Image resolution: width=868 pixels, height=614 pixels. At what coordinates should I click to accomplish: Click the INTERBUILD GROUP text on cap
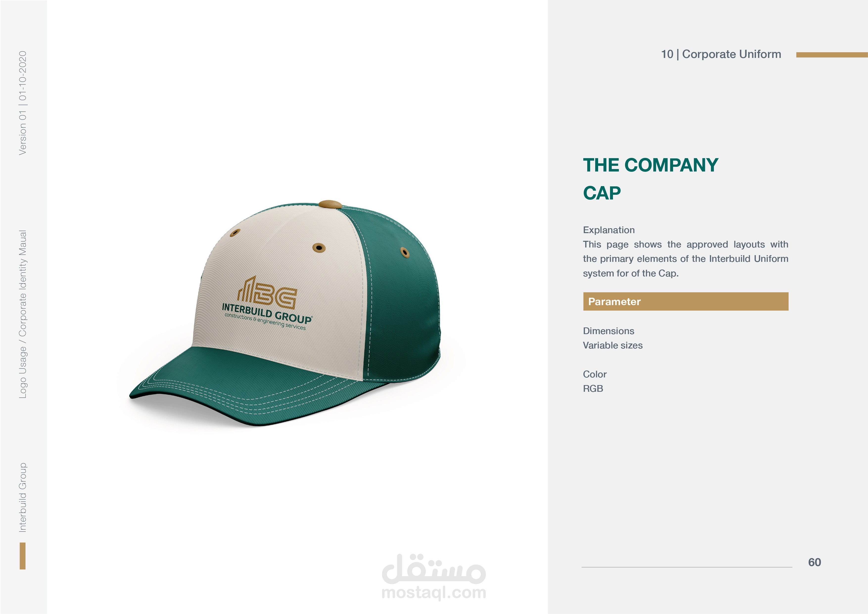[267, 313]
